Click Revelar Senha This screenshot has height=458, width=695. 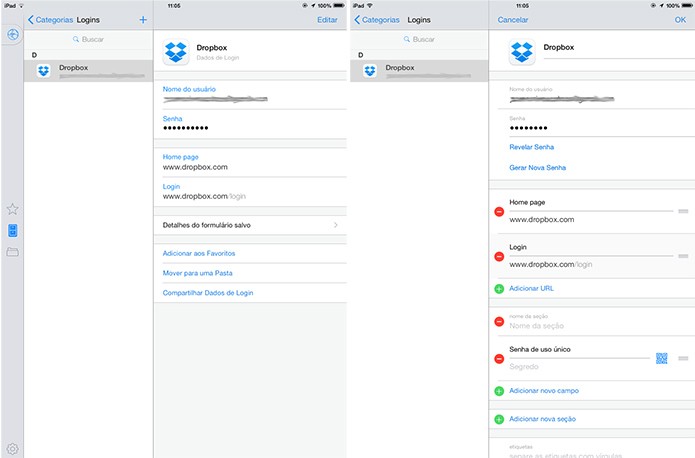click(531, 147)
